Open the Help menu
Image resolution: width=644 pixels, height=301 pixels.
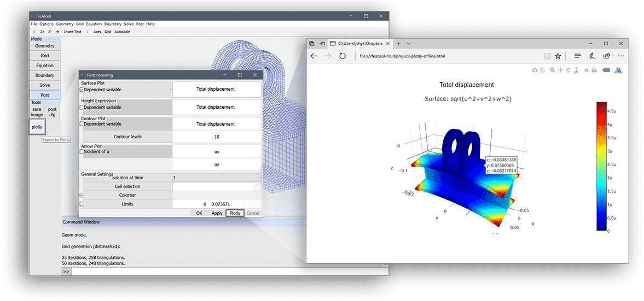[x=150, y=24]
